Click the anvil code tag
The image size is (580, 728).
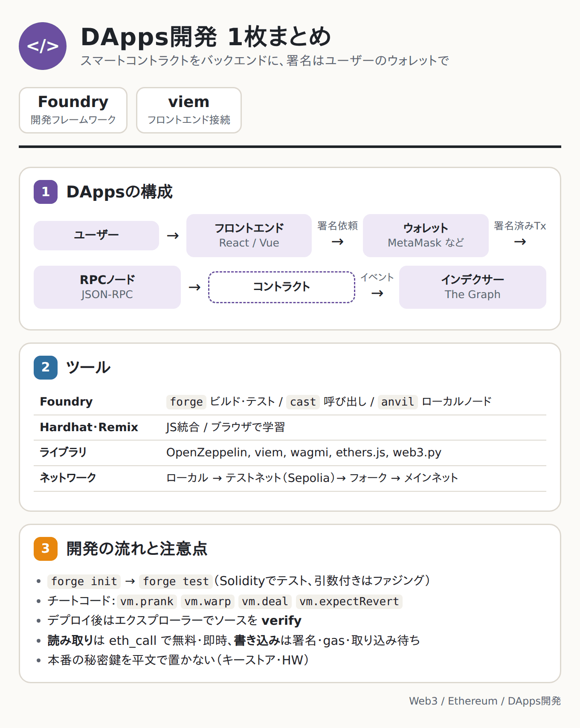[397, 402]
